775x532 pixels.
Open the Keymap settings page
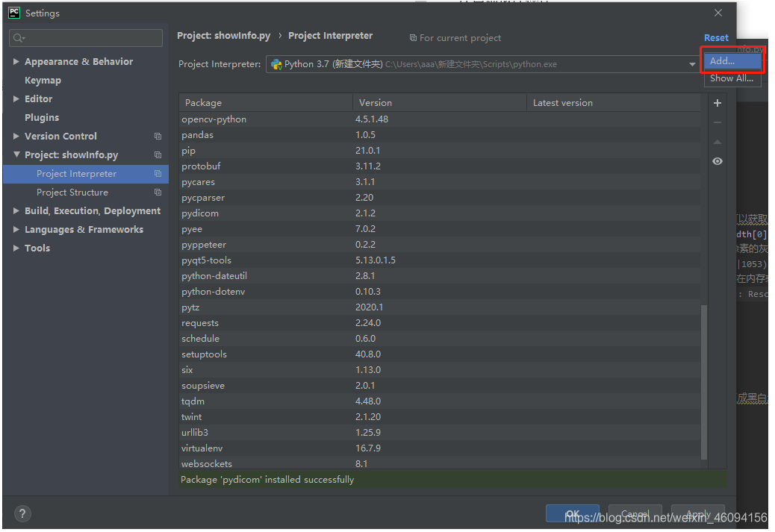pyautogui.click(x=43, y=81)
